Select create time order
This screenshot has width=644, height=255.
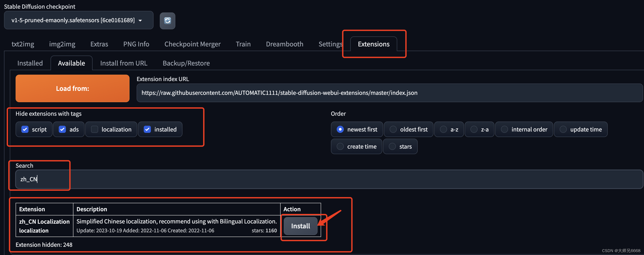point(356,146)
